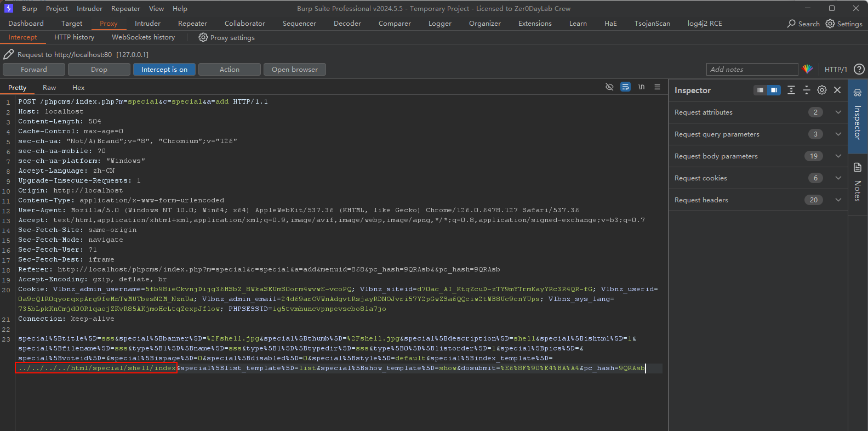Expand all Inspector sections icon
This screenshot has height=431, width=868.
tap(791, 90)
